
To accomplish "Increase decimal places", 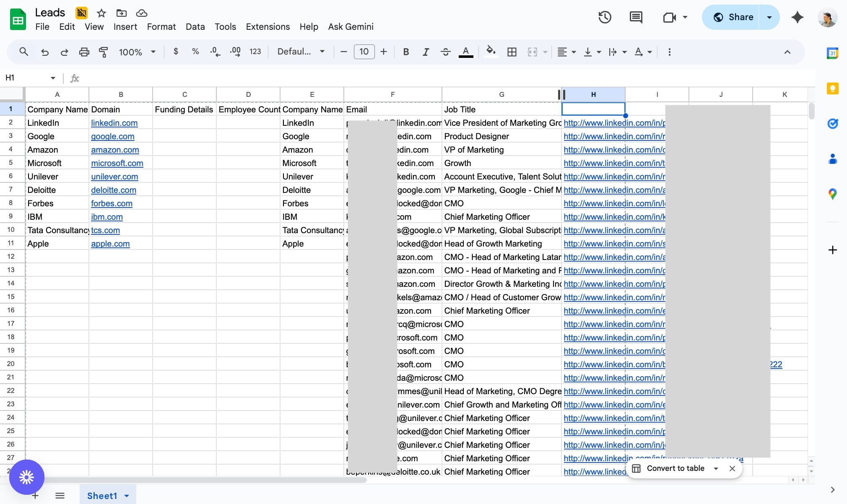I will point(235,52).
